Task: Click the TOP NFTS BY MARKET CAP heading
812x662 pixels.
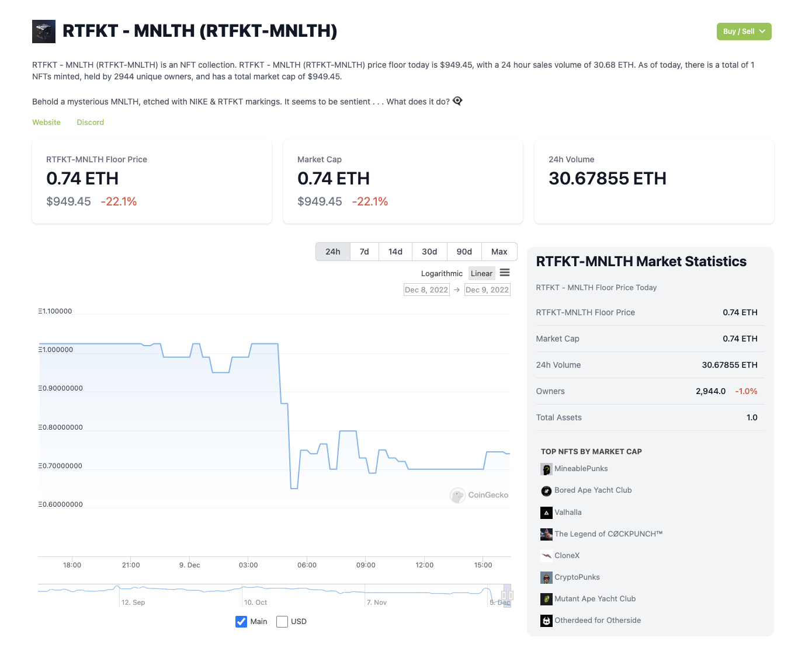Action: tap(591, 451)
